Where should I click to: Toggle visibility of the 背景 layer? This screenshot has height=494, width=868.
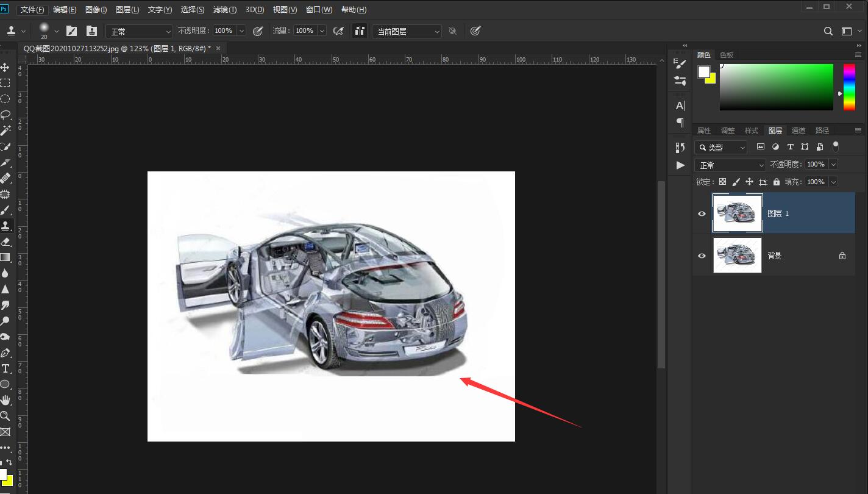(x=702, y=256)
